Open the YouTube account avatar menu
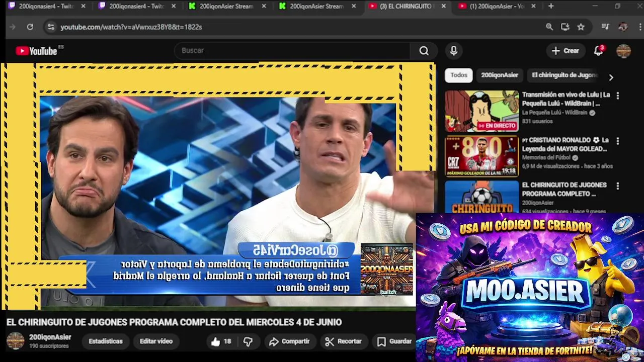 click(623, 51)
